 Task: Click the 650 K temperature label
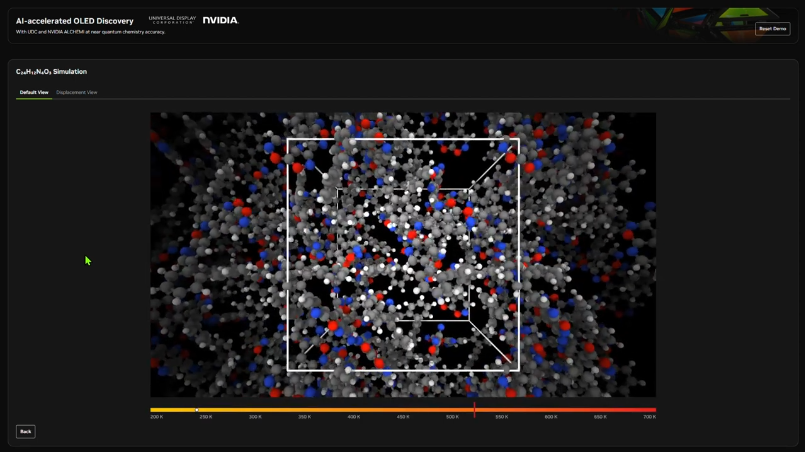[x=600, y=417]
